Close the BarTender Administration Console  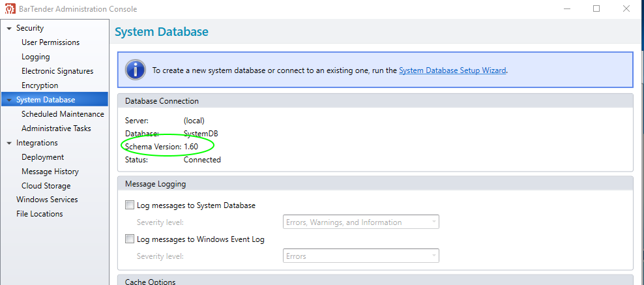[626, 8]
